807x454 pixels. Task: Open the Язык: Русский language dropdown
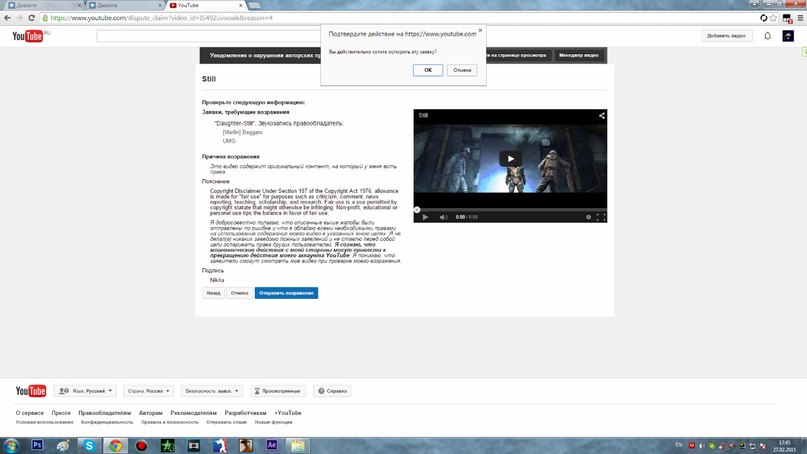tap(85, 391)
